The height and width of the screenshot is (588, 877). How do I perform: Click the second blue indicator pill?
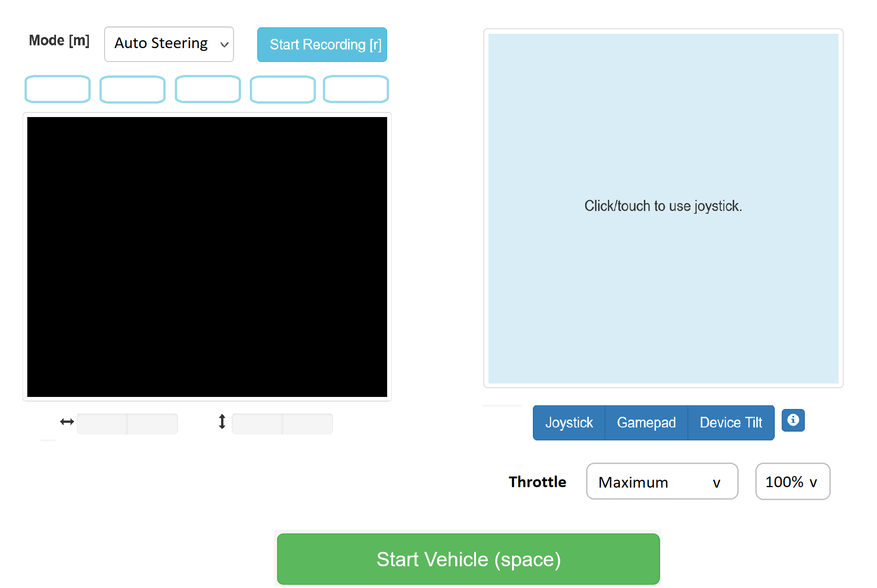[132, 89]
